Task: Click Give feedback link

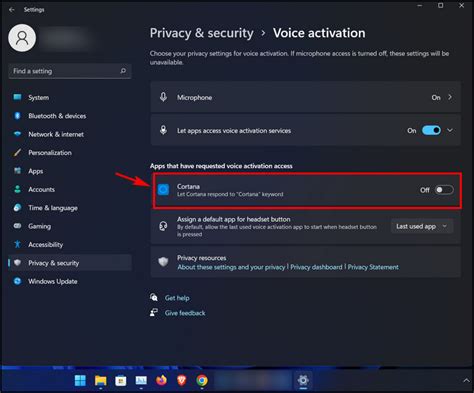Action: pos(185,313)
